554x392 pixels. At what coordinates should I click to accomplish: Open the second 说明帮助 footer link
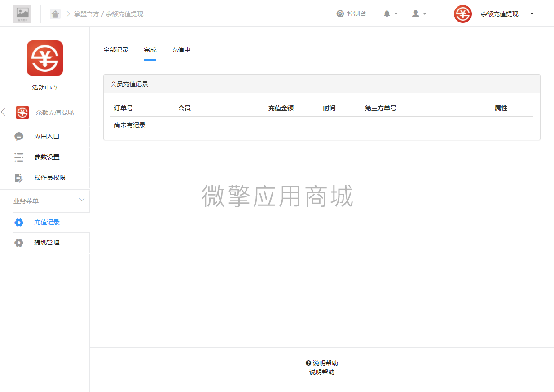click(322, 372)
